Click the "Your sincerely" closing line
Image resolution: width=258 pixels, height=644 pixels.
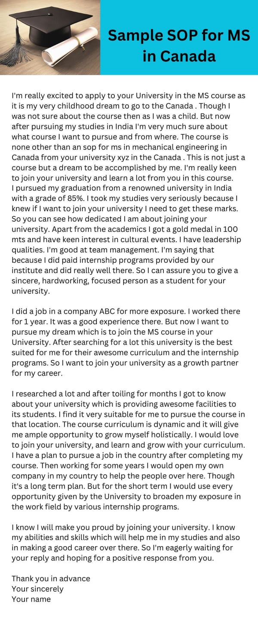click(x=37, y=589)
